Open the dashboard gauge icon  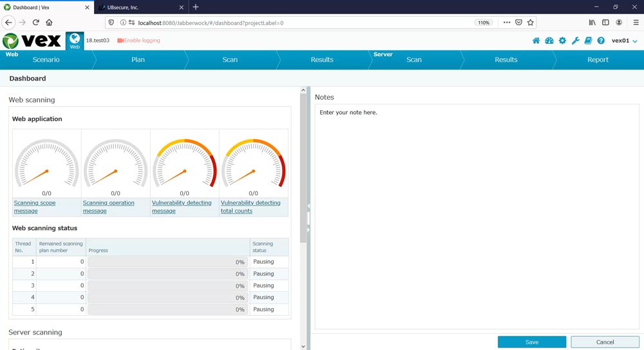click(549, 41)
